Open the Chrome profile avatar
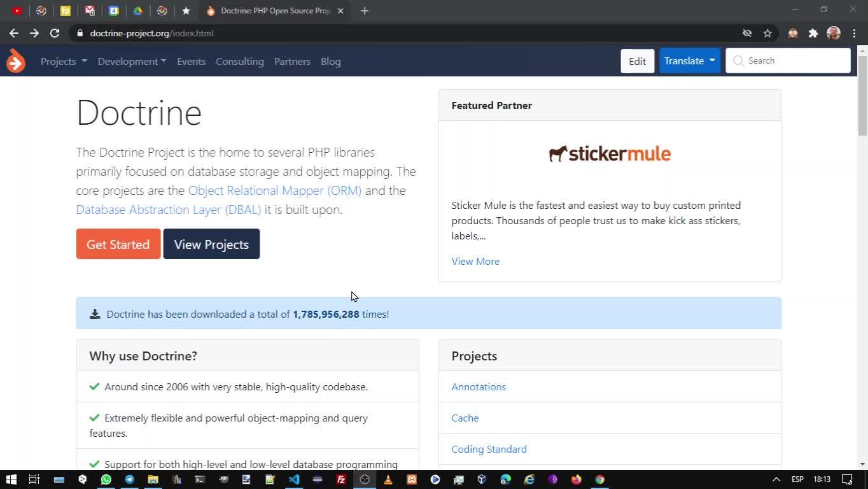The height and width of the screenshot is (489, 868). point(834,33)
